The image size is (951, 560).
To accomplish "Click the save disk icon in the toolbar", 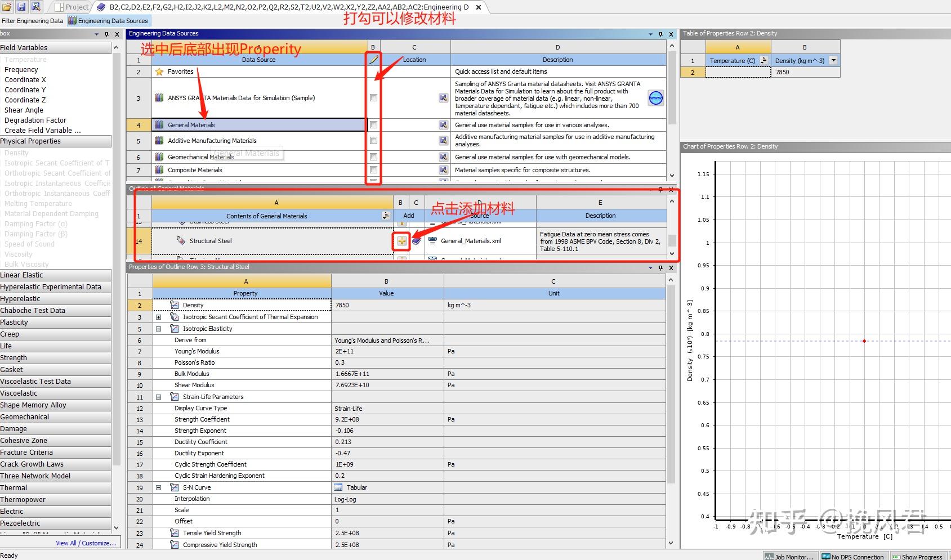I will pos(21,7).
